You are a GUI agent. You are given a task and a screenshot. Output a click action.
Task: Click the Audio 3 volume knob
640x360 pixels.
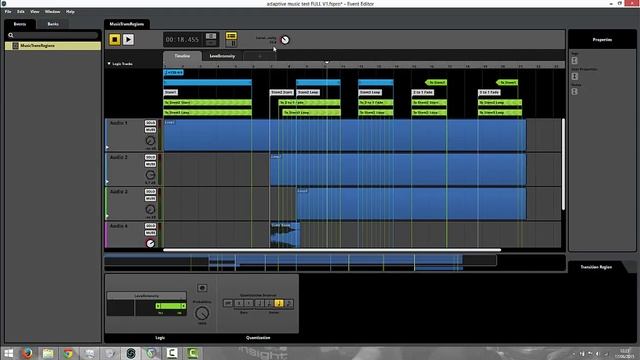150,209
